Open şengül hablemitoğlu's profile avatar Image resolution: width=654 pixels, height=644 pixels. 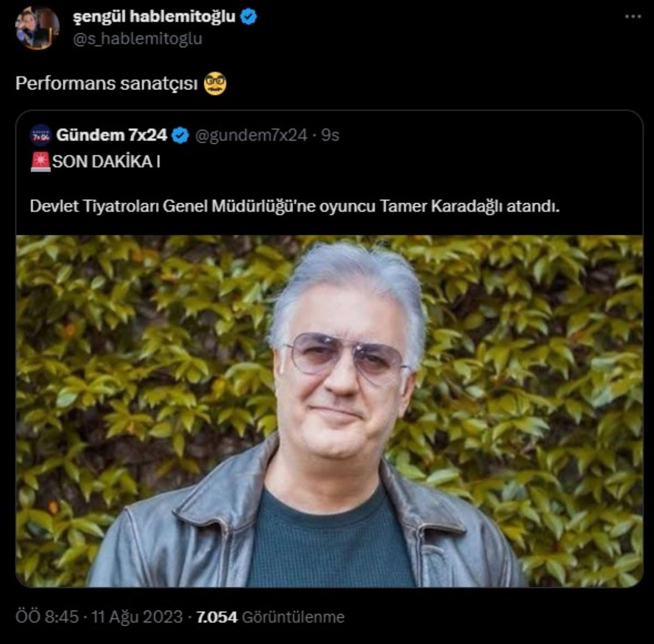click(x=37, y=28)
